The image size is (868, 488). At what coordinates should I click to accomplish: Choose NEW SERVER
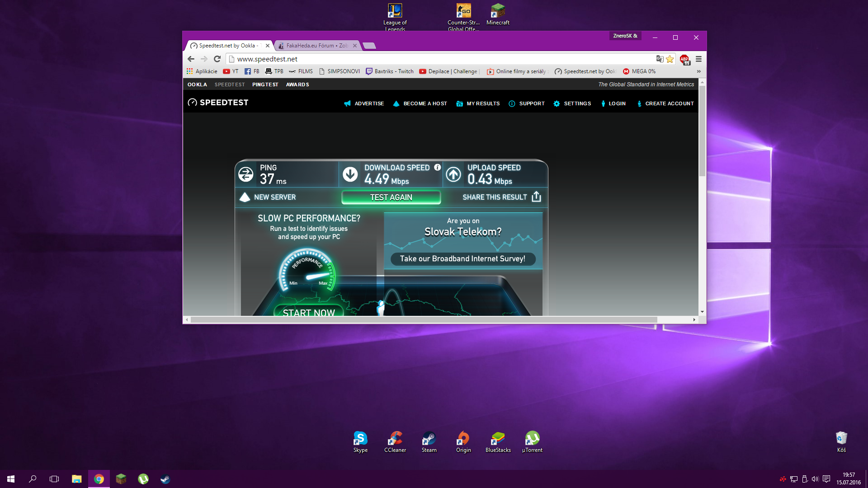click(268, 197)
